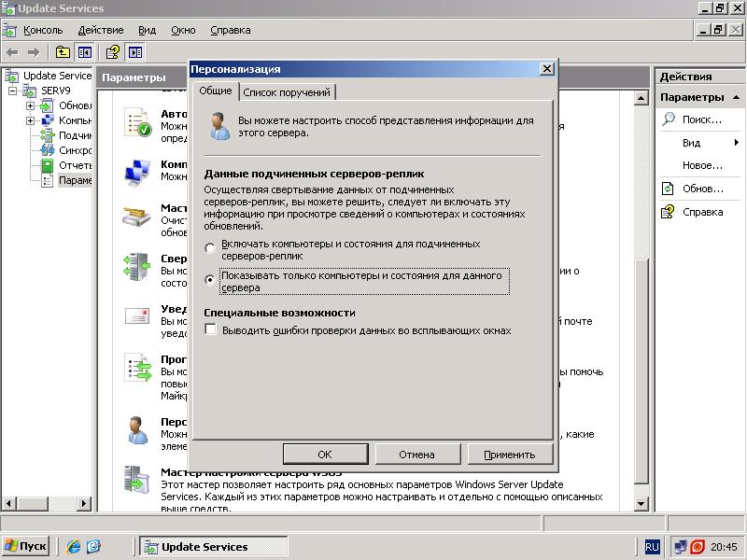The width and height of the screenshot is (747, 560).
Task: Select include downstream replica servers radio option
Action: coord(209,248)
